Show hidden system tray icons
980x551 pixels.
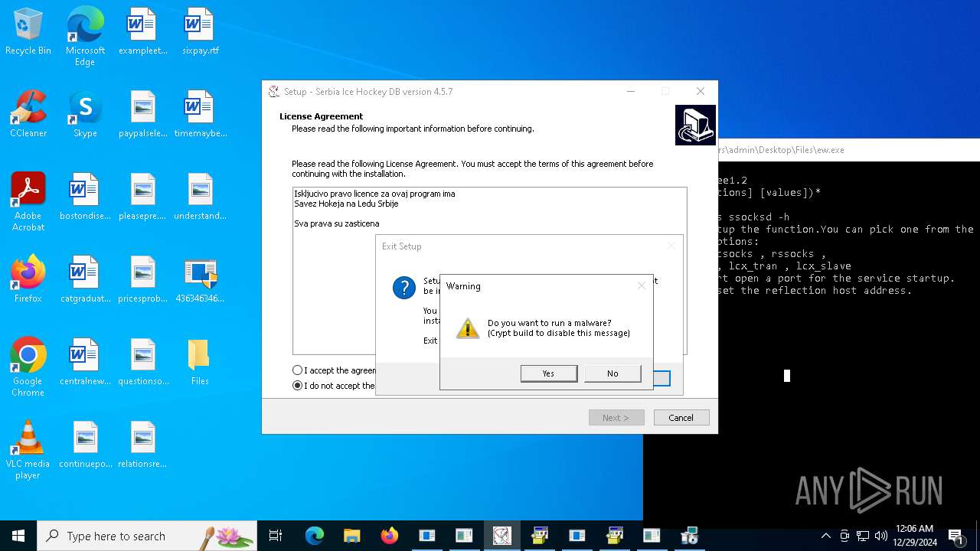[x=825, y=536]
